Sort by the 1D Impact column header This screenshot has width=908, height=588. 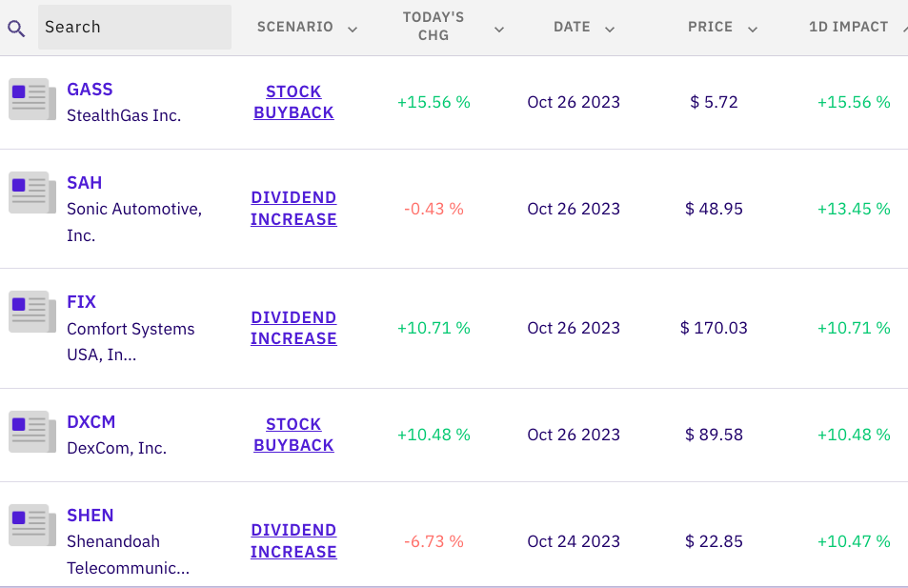(848, 27)
